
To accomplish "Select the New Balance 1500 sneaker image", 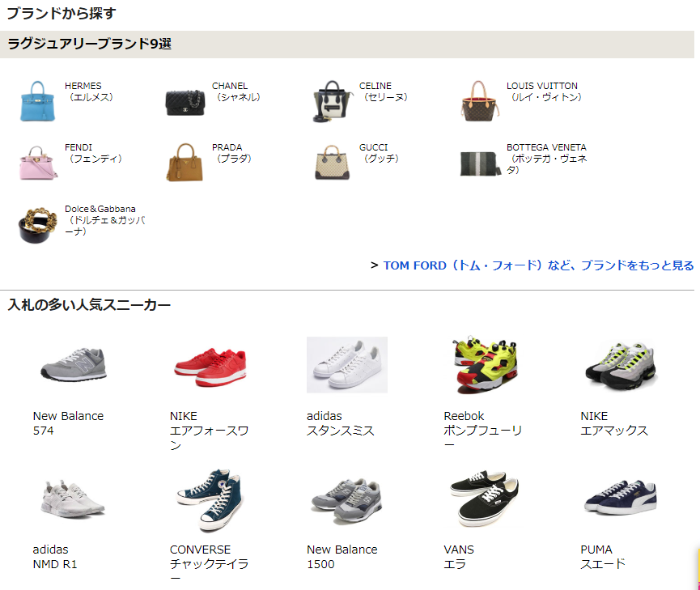I will [x=347, y=500].
